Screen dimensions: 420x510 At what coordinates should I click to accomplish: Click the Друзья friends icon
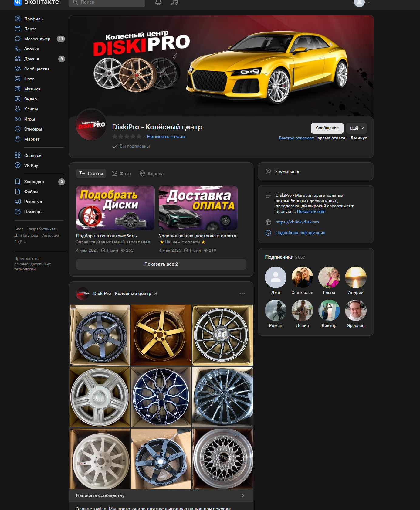[18, 59]
